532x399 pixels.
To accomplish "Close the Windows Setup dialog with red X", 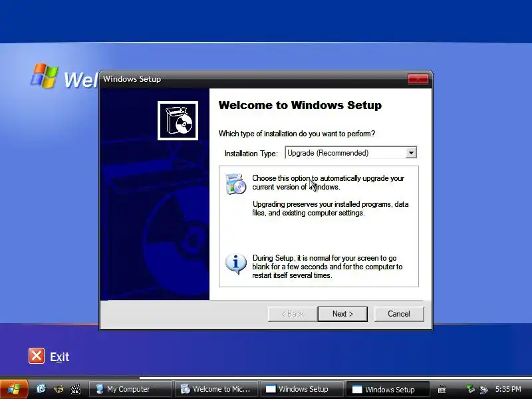I will coord(418,79).
